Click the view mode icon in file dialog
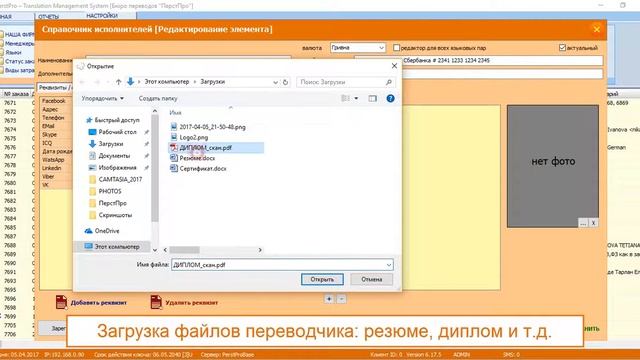 tap(345, 98)
